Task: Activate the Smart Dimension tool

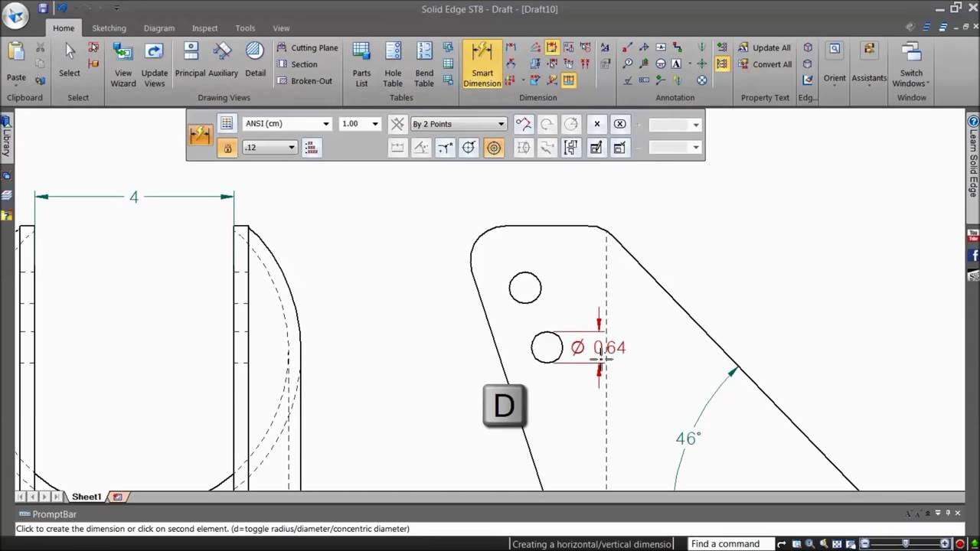Action: (482, 64)
